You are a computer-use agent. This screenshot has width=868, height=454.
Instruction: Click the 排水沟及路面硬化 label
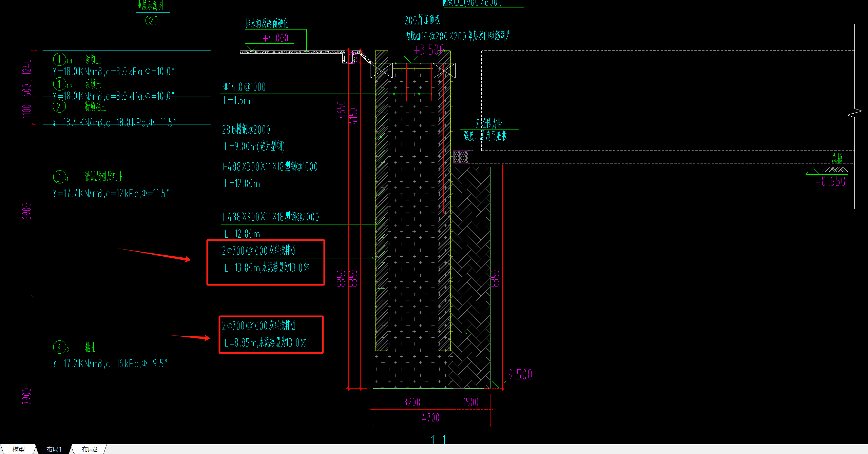pos(267,23)
